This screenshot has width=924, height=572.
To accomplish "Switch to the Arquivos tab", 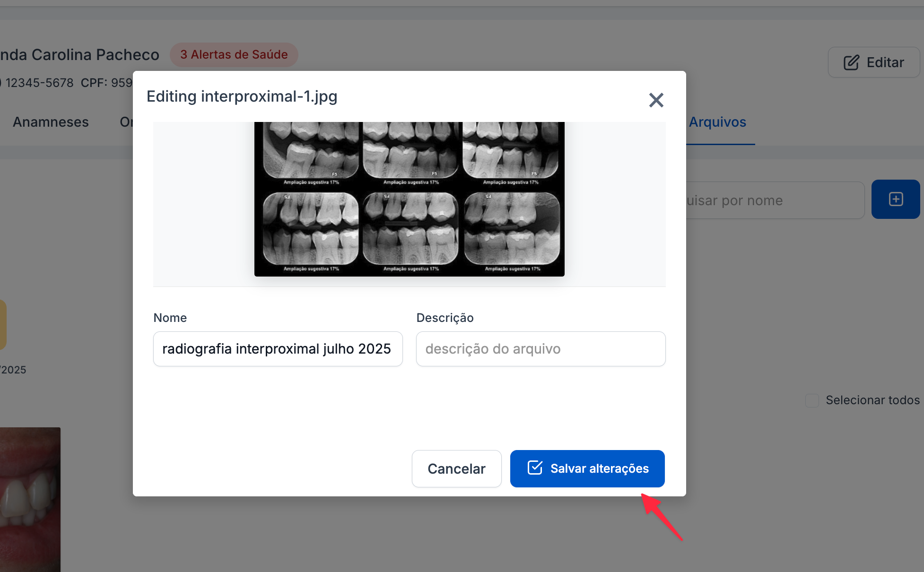I will 717,122.
